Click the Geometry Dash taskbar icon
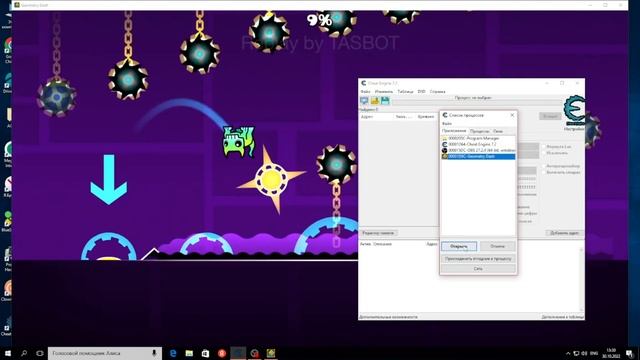Screen dimensions: 640x360 tap(271, 353)
